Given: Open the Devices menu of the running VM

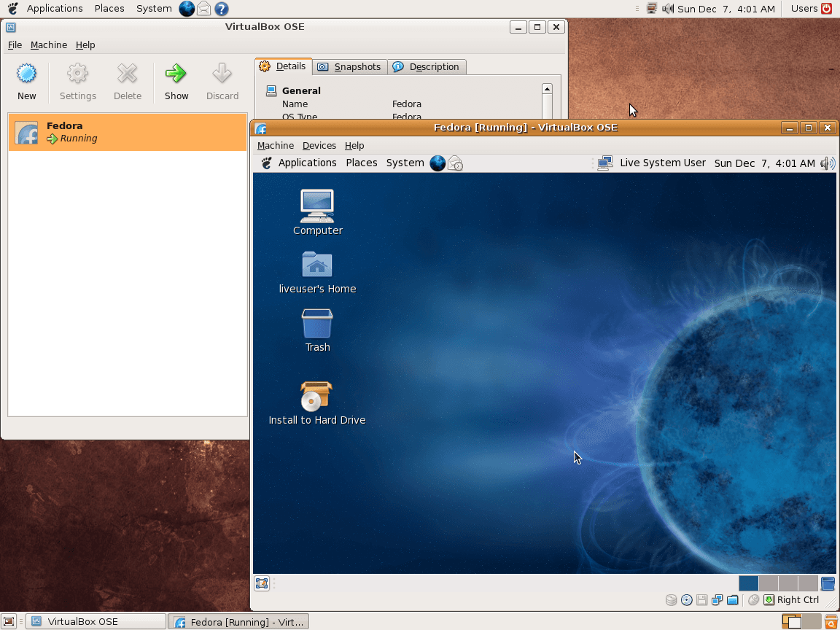Looking at the screenshot, I should pyautogui.click(x=319, y=145).
